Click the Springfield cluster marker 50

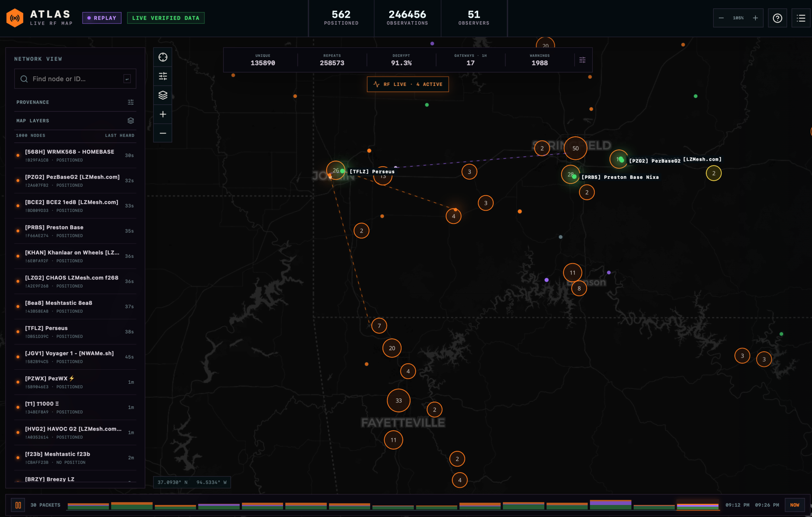click(x=575, y=148)
